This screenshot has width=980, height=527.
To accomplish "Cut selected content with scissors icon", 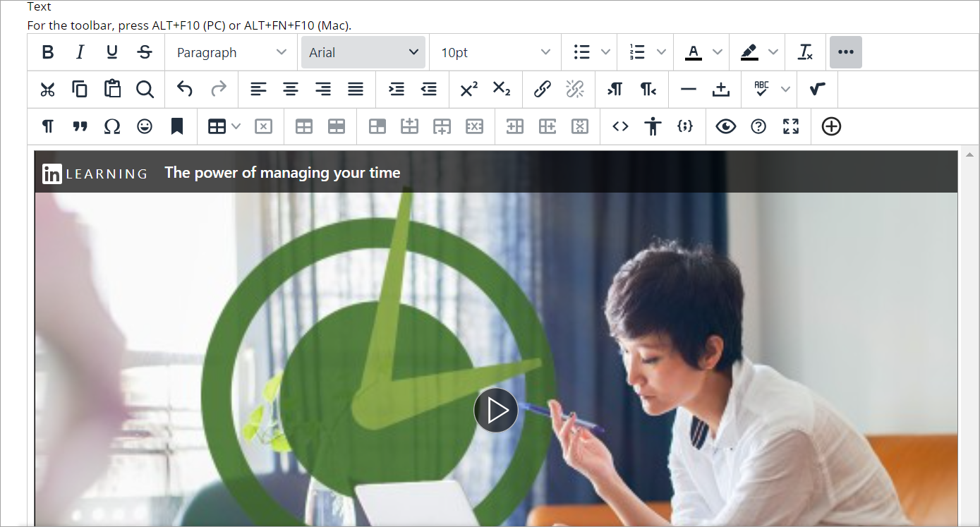I will click(47, 89).
